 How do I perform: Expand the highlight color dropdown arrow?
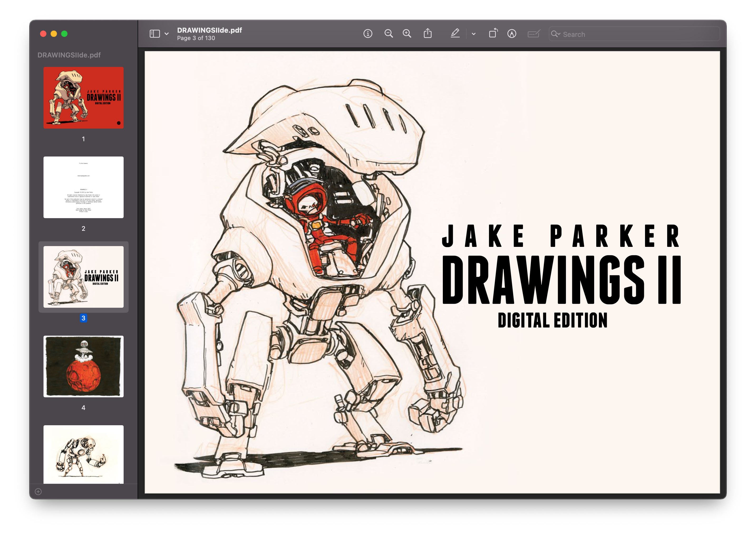click(474, 34)
